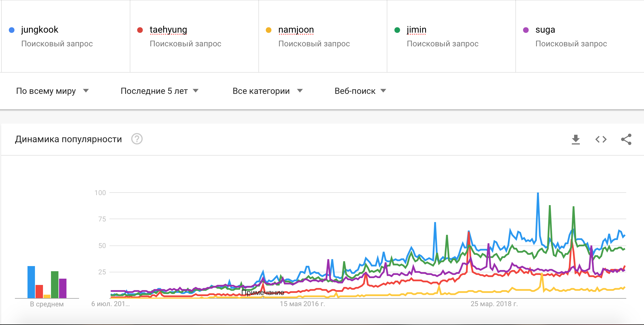The height and width of the screenshot is (325, 644).
Task: Expand the Все категории dropdown
Action: tap(268, 91)
